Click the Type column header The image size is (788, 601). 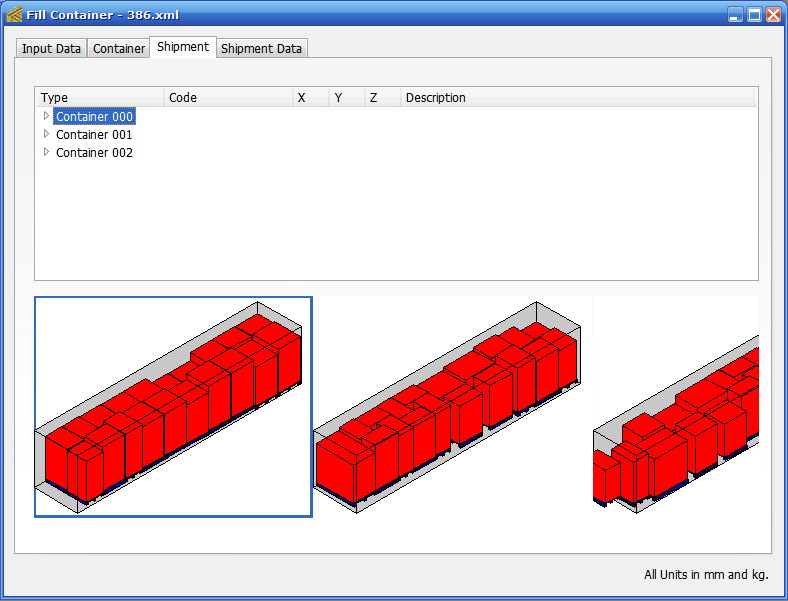(100, 97)
